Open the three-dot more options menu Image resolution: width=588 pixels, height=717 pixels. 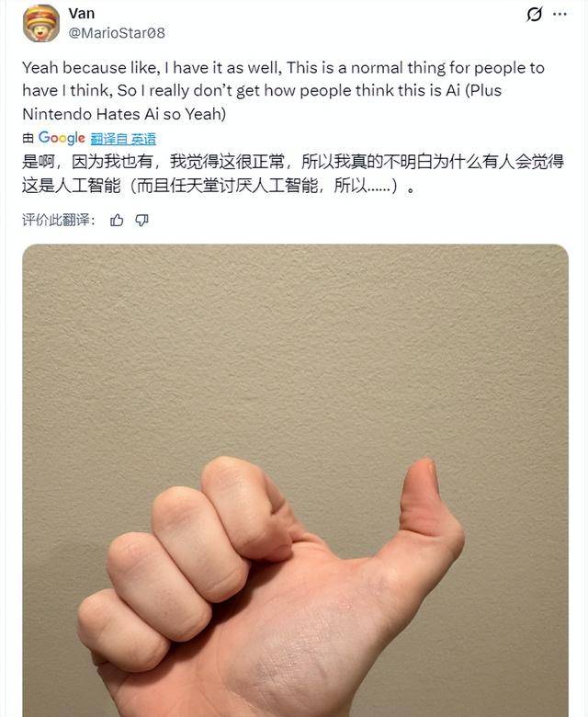pyautogui.click(x=560, y=14)
